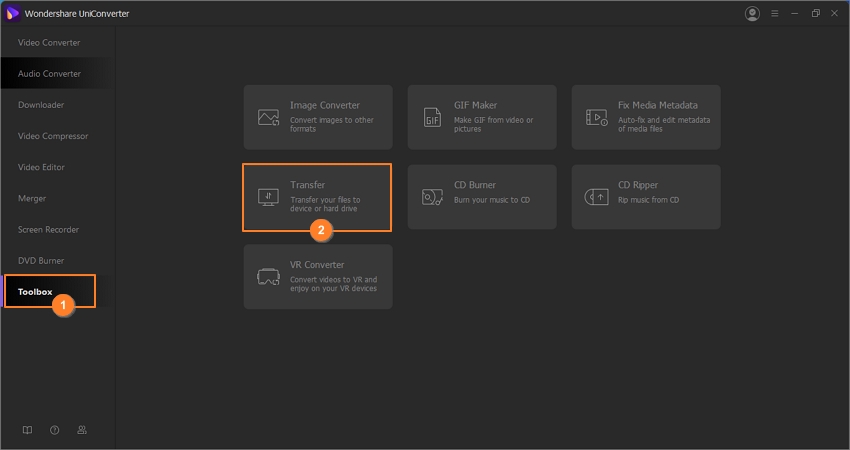The width and height of the screenshot is (850, 450).
Task: Click the Transfer monitor icon
Action: click(268, 197)
